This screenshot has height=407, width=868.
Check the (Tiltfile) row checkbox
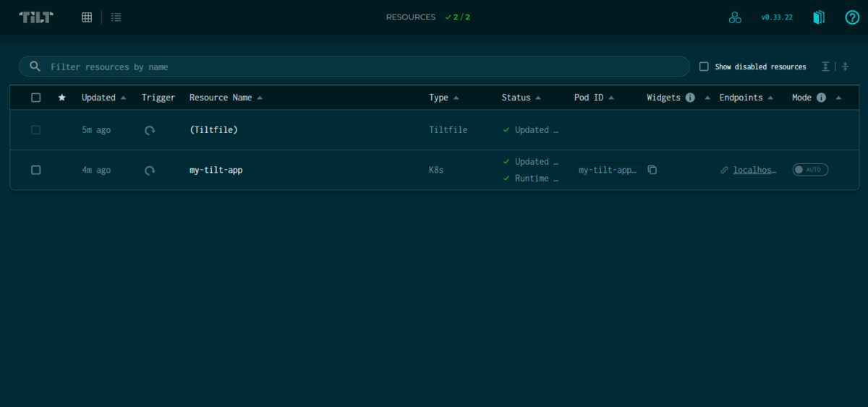[36, 130]
